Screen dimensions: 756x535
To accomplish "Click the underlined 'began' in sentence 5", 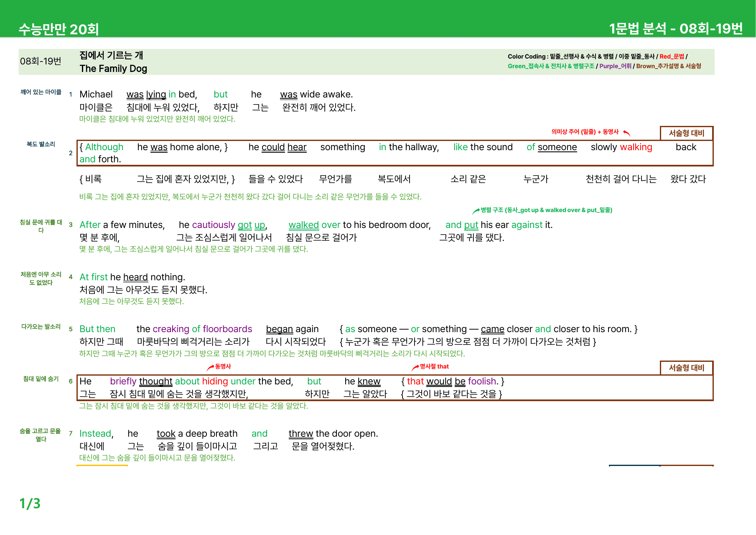I will click(280, 329).
